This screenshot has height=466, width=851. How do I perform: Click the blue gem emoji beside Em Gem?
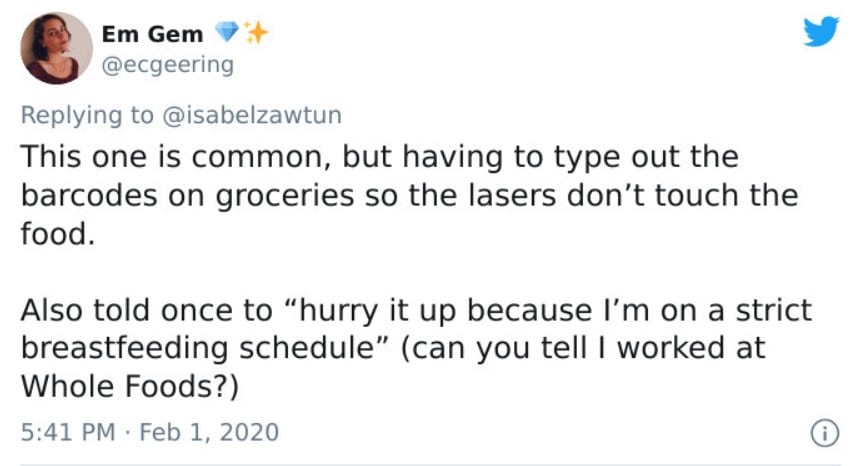[x=226, y=32]
